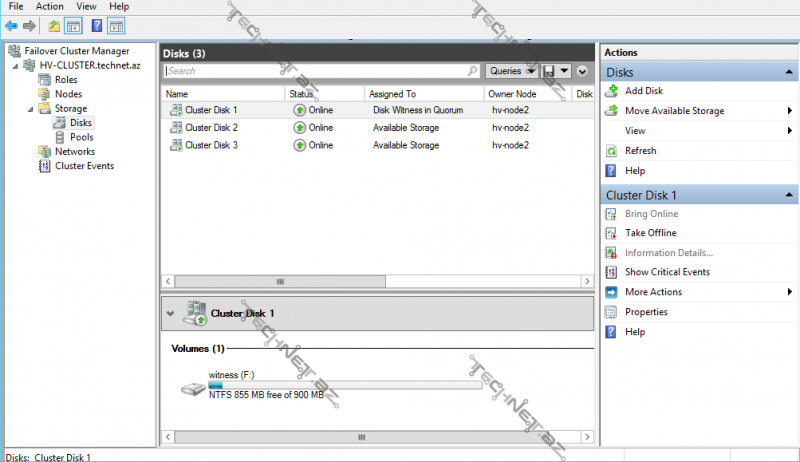Click the Storage folder icon in tree

coord(45,108)
